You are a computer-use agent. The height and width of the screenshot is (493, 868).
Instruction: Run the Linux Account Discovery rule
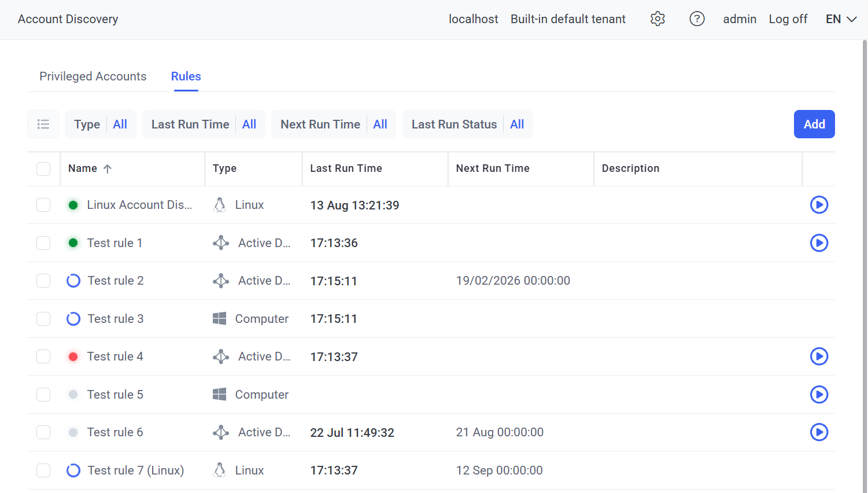[819, 205]
